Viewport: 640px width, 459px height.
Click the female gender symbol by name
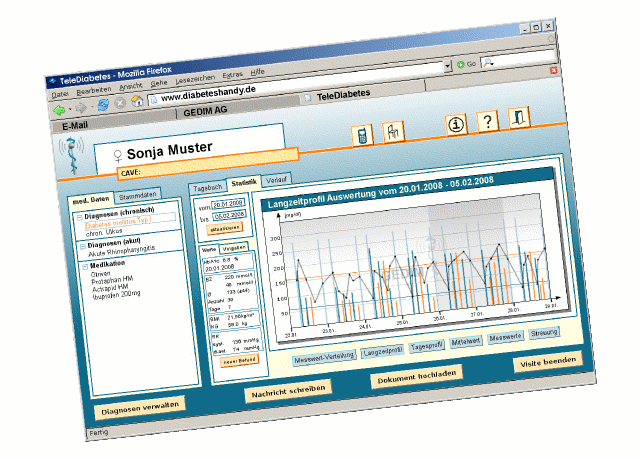[x=118, y=156]
